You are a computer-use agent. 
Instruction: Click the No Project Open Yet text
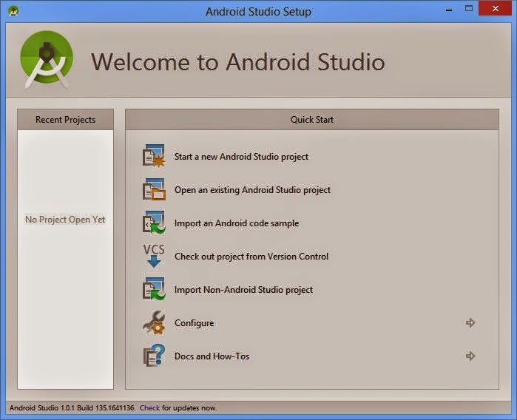(x=65, y=220)
